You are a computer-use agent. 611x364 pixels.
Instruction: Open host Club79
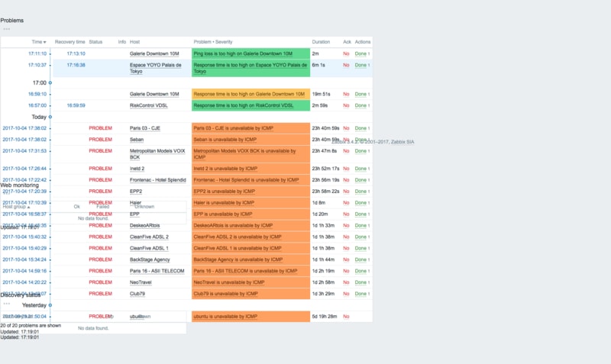137,294
